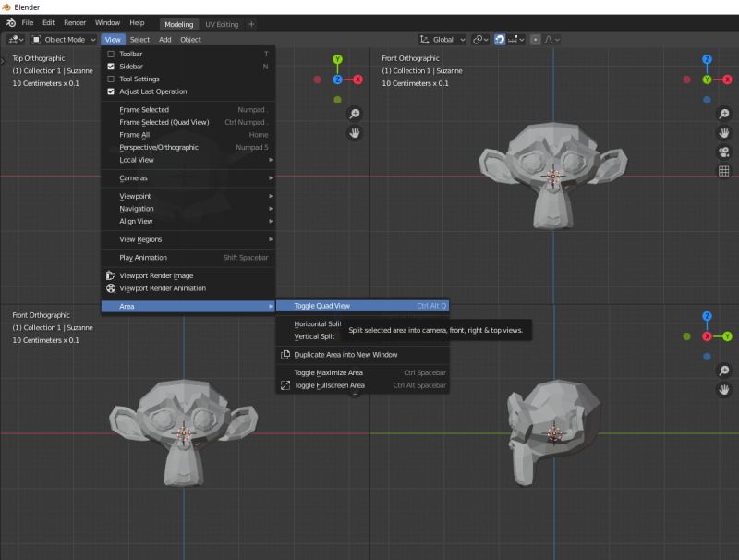Screen dimensions: 739x560
Task: Click the zoom icon in the bottom-right viewport
Action: point(723,370)
